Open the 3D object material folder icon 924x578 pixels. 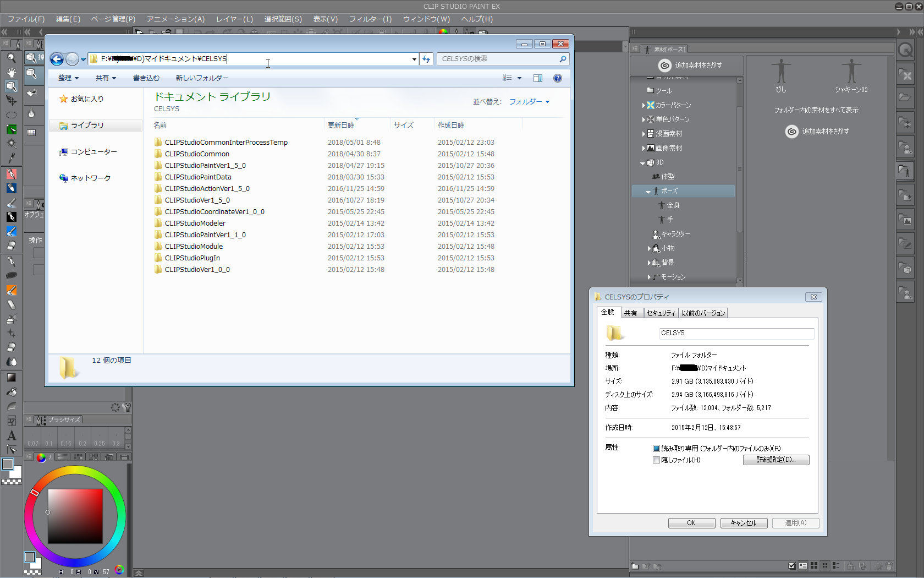[905, 268]
